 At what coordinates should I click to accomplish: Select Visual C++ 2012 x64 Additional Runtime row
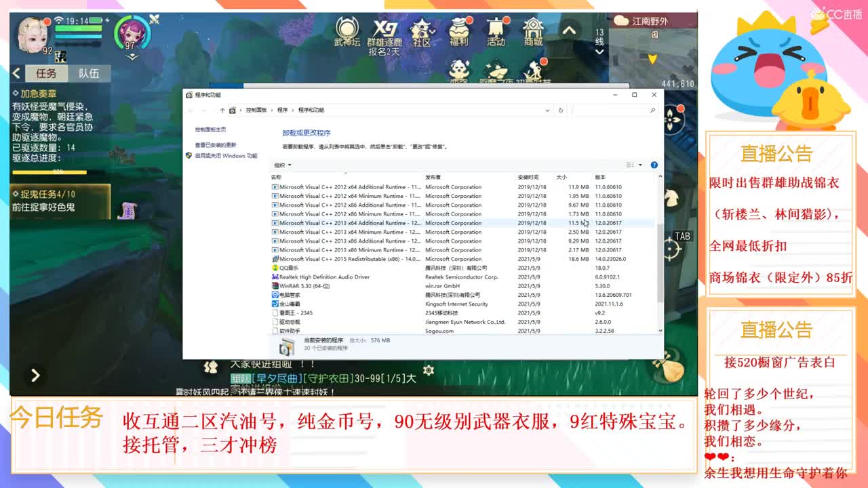click(463, 187)
